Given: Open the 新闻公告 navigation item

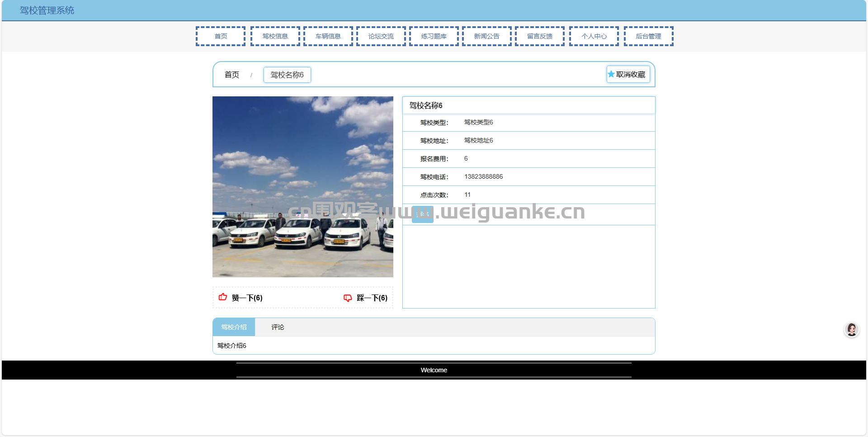Looking at the screenshot, I should coord(486,36).
